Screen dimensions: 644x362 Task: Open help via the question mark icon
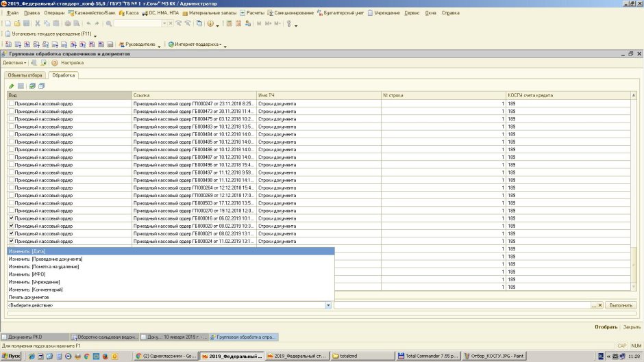[x=55, y=63]
